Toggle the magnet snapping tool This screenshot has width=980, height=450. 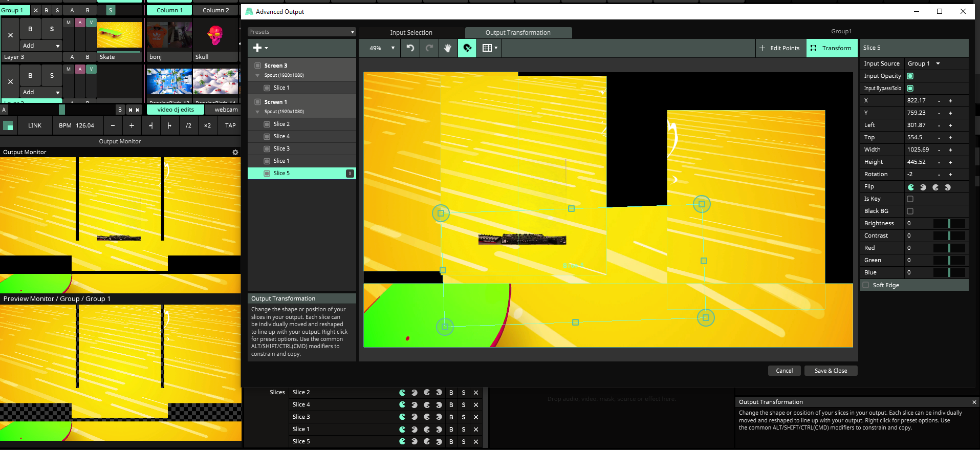point(467,48)
